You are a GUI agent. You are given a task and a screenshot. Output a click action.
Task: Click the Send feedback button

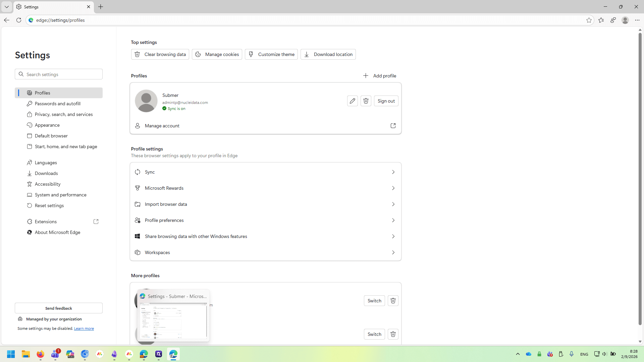coord(59,308)
